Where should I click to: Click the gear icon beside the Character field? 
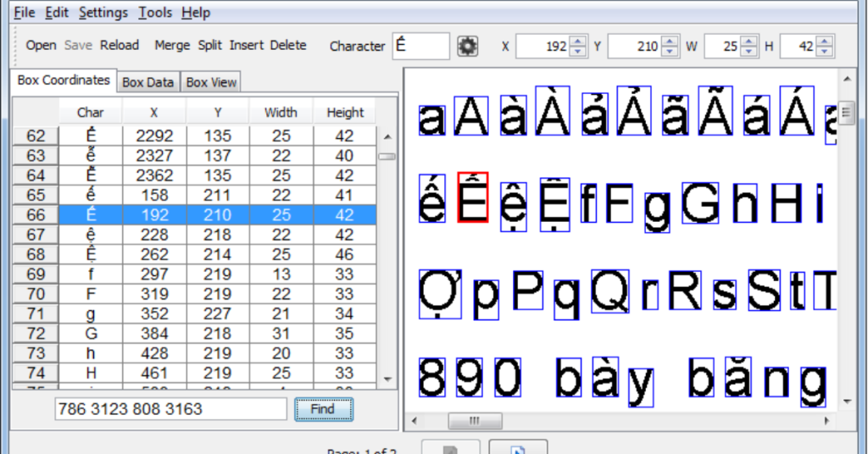pos(467,46)
